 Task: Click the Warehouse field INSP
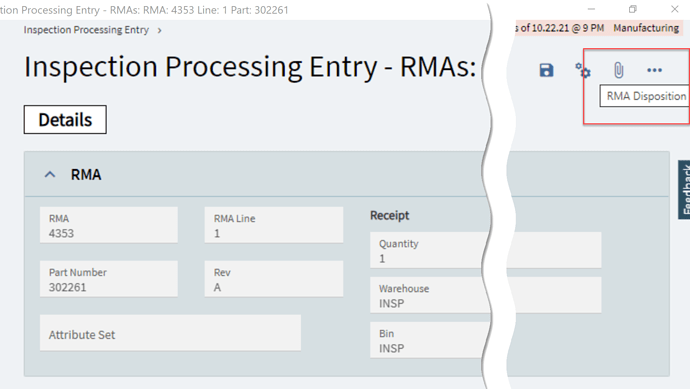coord(486,295)
